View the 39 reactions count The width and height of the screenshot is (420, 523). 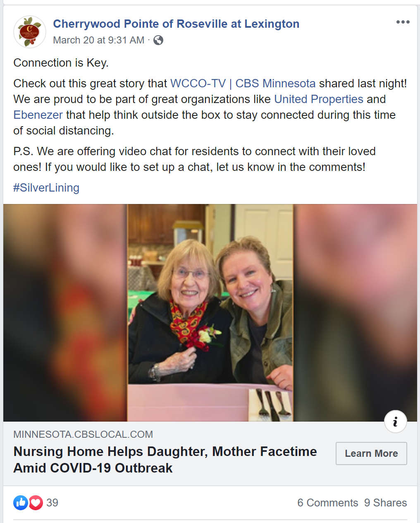click(x=52, y=503)
